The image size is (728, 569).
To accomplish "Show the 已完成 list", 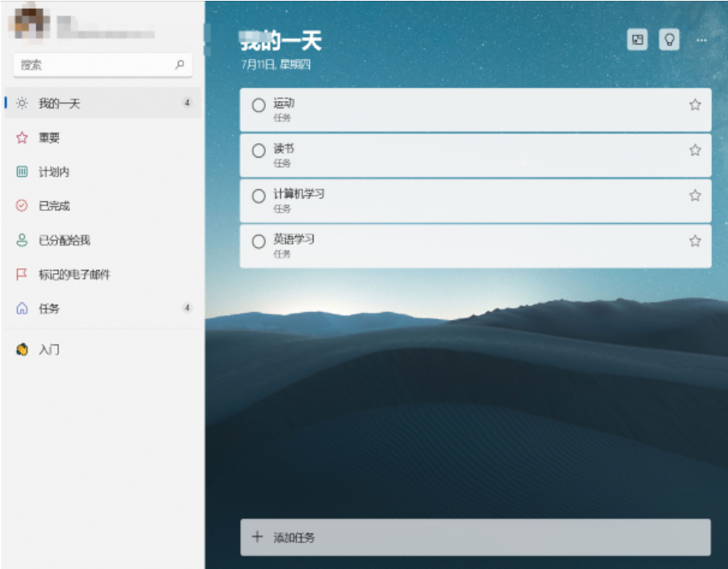I will [x=54, y=206].
